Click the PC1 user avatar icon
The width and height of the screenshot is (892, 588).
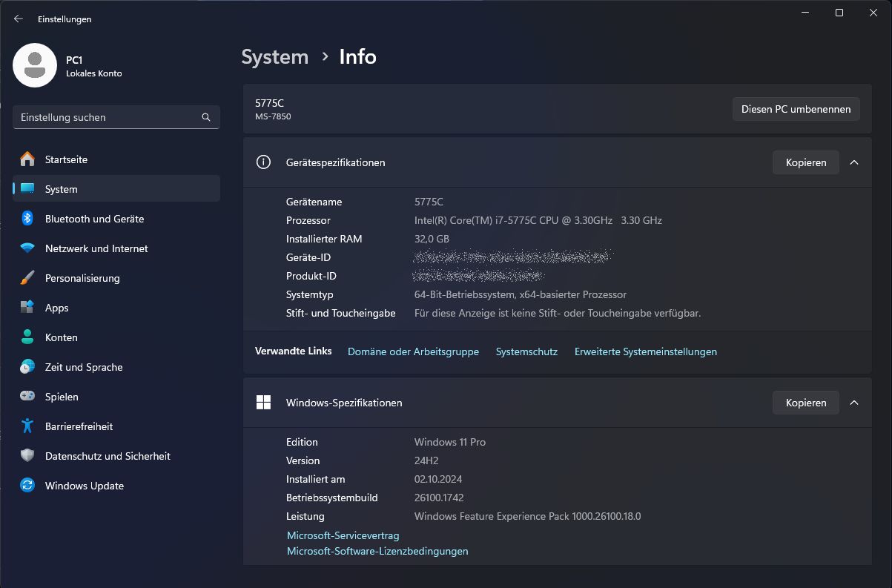pyautogui.click(x=35, y=65)
